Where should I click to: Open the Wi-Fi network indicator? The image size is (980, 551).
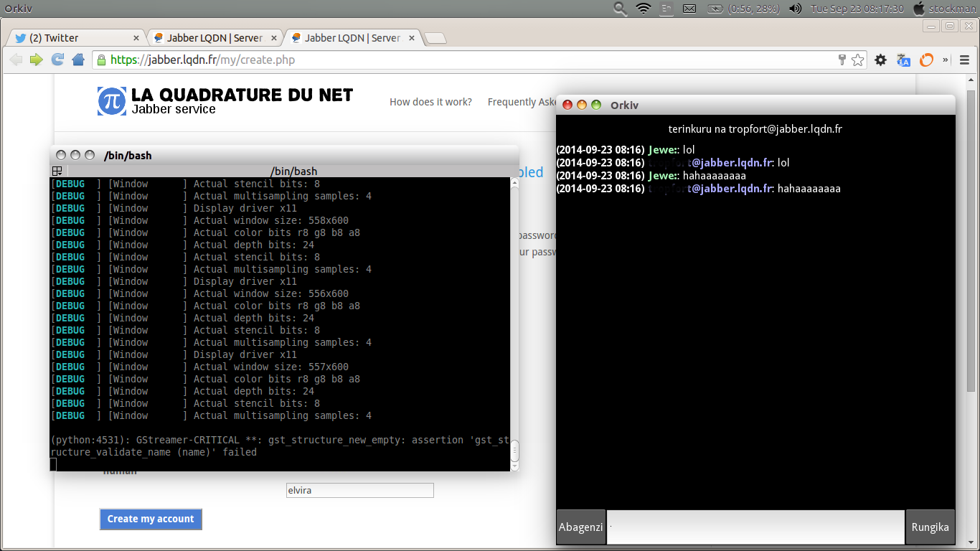point(644,9)
